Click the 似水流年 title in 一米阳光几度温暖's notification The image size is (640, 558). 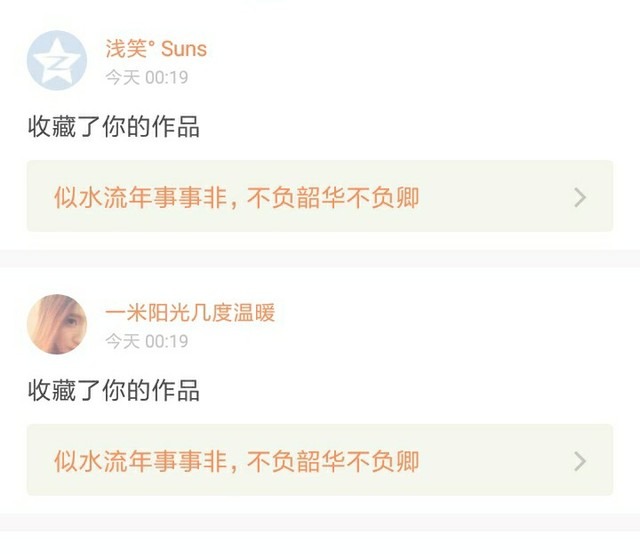[x=104, y=461]
